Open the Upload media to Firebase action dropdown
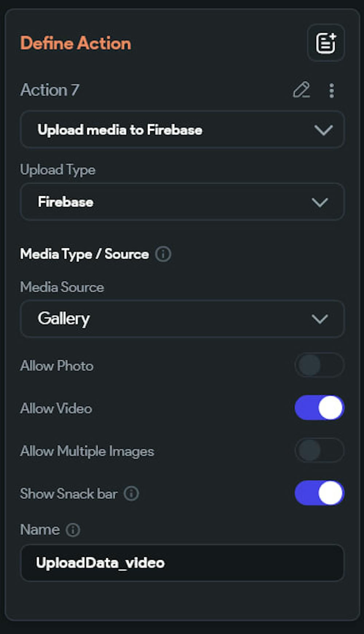364x634 pixels. [182, 130]
